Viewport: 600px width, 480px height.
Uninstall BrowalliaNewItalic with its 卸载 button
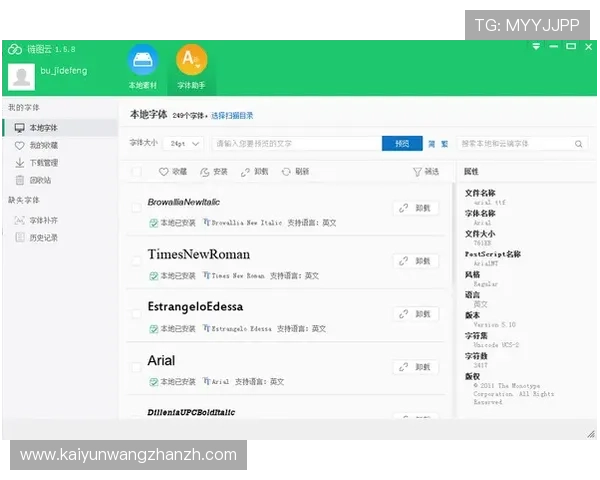pyautogui.click(x=416, y=208)
